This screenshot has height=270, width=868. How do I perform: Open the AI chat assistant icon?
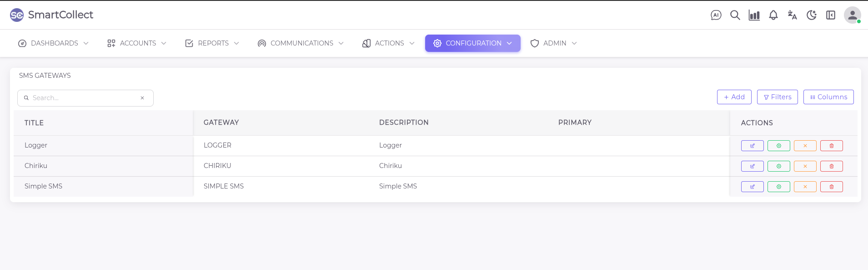click(x=716, y=15)
